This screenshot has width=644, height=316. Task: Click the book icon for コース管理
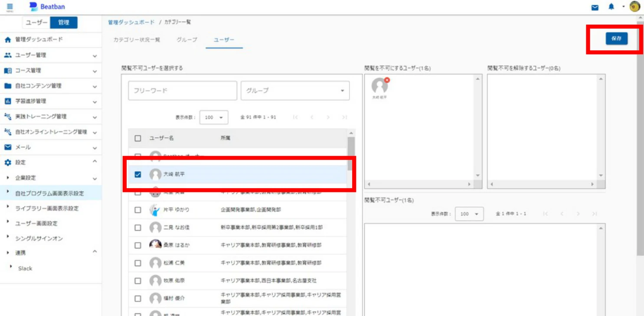[7, 70]
